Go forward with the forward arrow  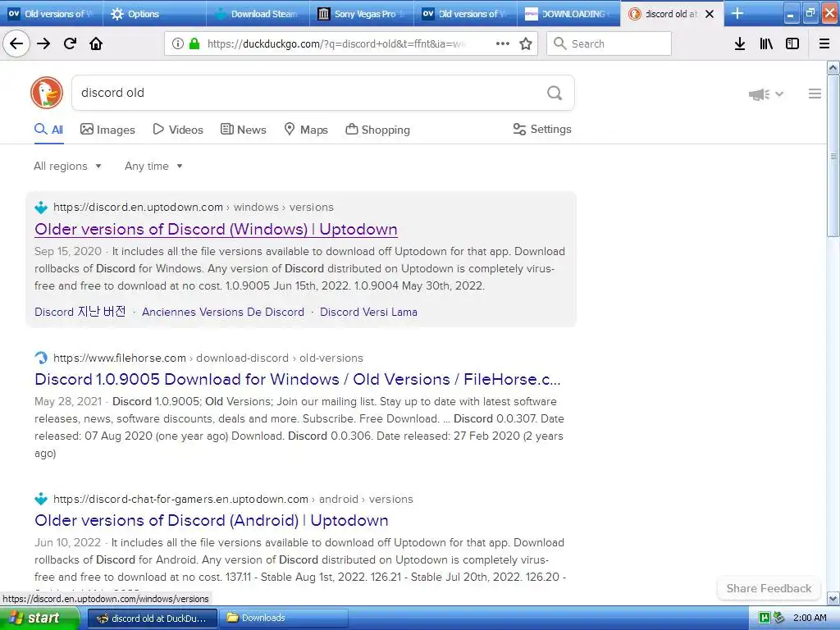click(43, 43)
